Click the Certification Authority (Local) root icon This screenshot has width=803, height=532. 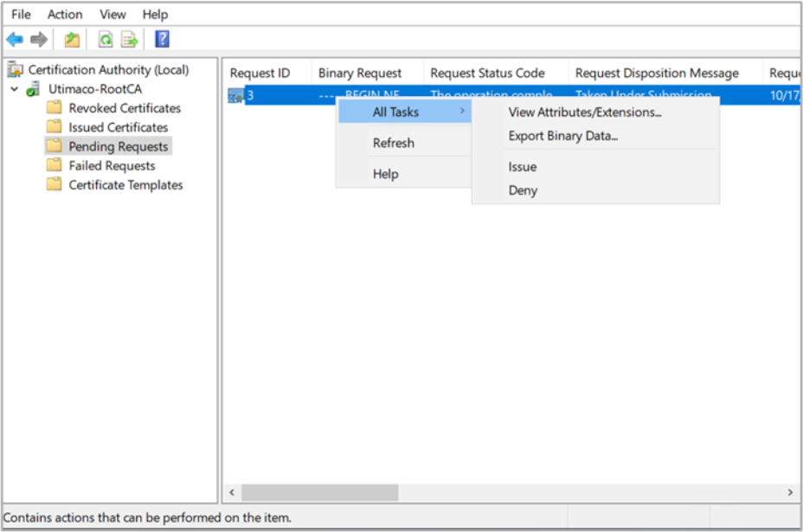tap(16, 70)
